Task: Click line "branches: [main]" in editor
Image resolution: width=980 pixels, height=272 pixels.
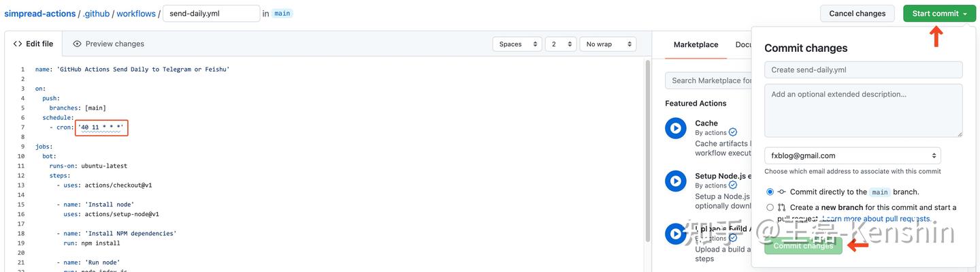Action: (78, 108)
